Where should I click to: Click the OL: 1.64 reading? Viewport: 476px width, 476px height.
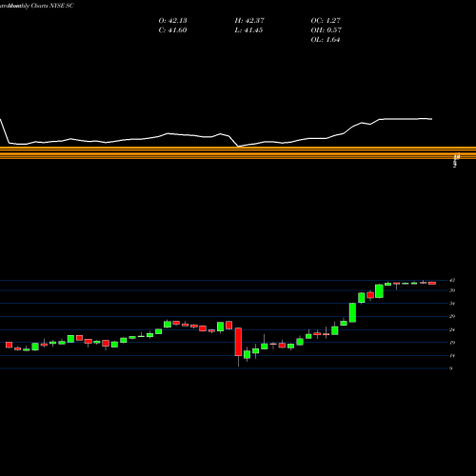point(326,40)
